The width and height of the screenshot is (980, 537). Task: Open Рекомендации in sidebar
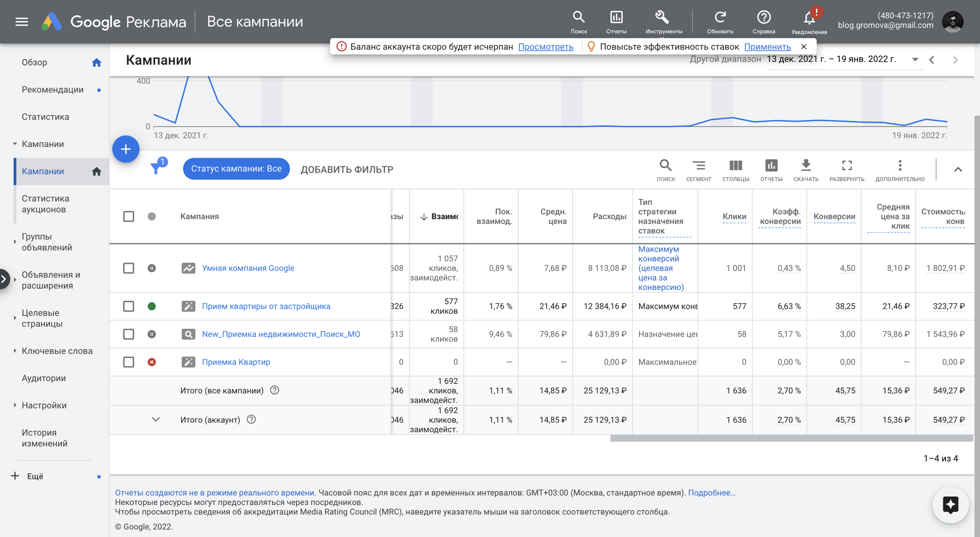click(x=53, y=90)
